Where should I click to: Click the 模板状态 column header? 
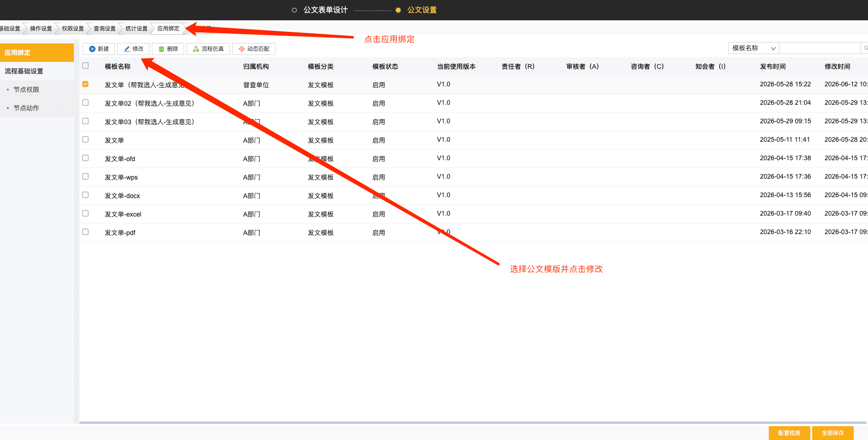(x=385, y=66)
